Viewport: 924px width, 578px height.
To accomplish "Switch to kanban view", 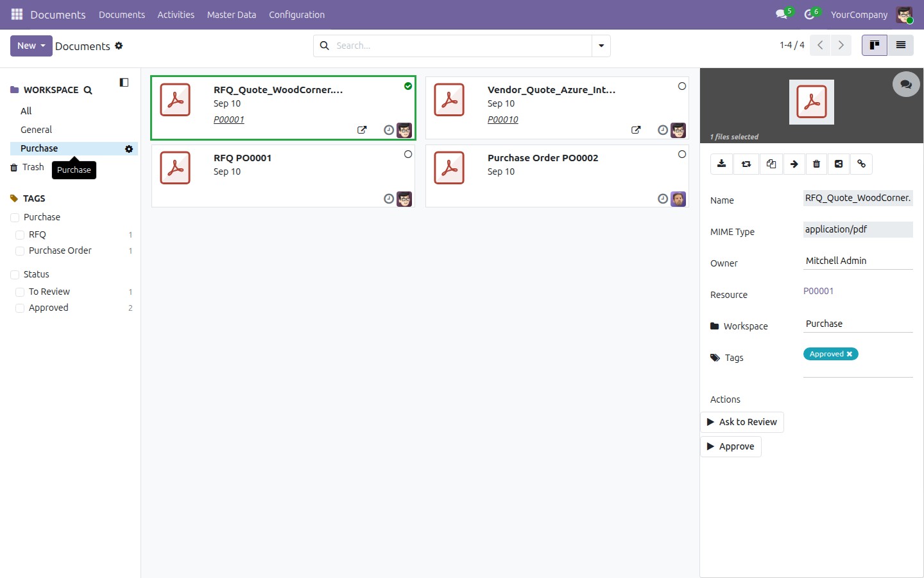I will [x=875, y=46].
